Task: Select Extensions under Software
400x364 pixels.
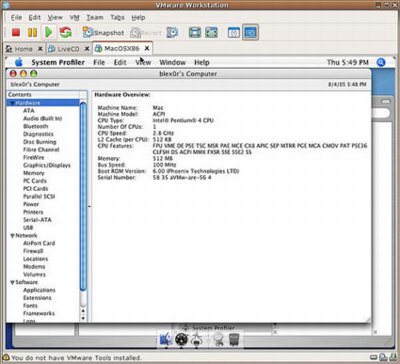Action: click(37, 298)
